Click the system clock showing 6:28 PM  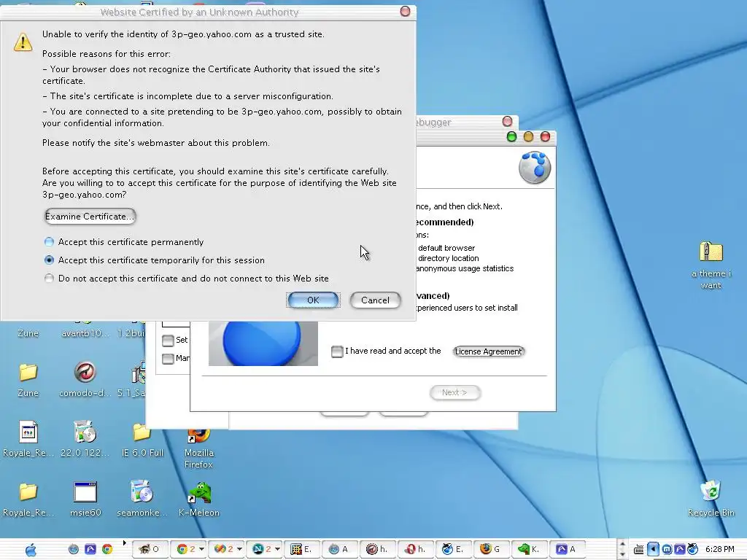(719, 550)
